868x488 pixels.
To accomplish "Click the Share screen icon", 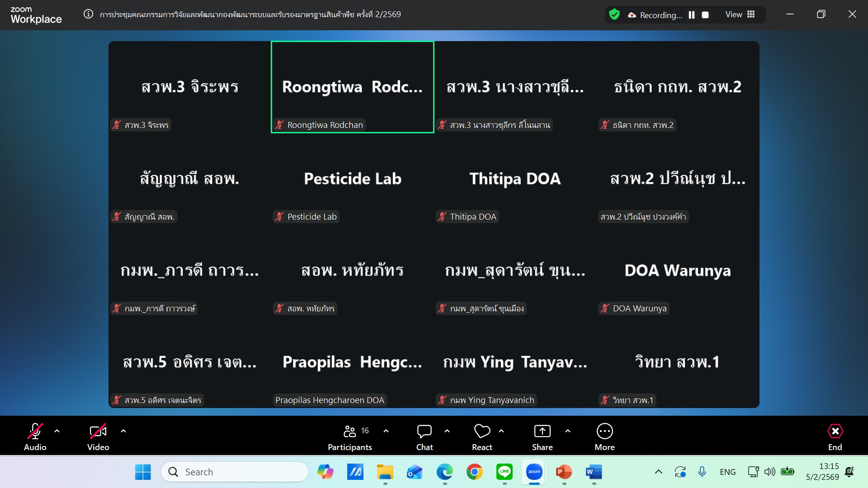I will 542,432.
